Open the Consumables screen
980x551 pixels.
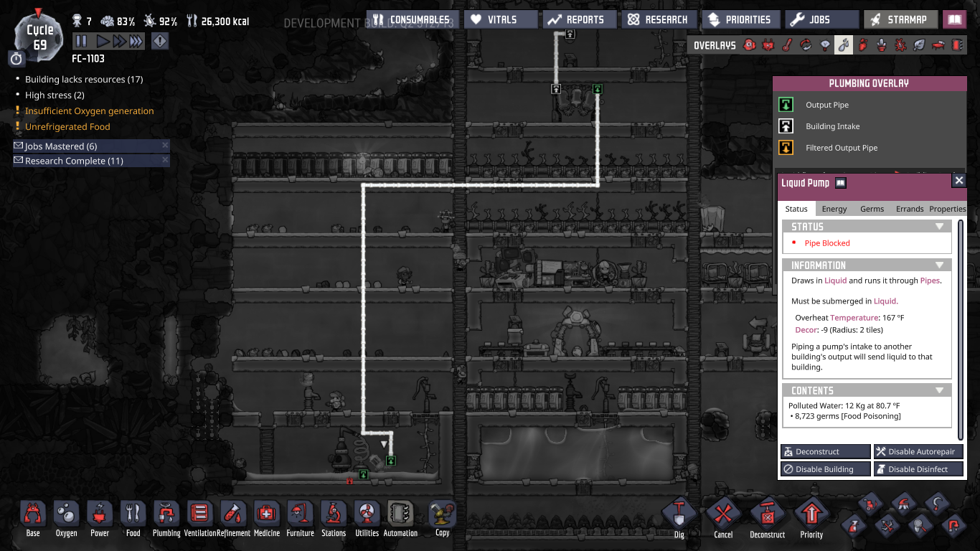tap(412, 20)
